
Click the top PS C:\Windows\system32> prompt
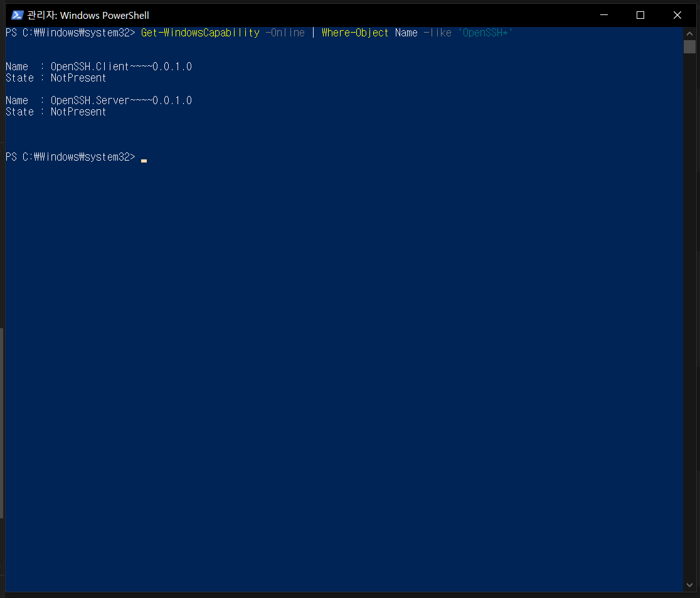70,33
